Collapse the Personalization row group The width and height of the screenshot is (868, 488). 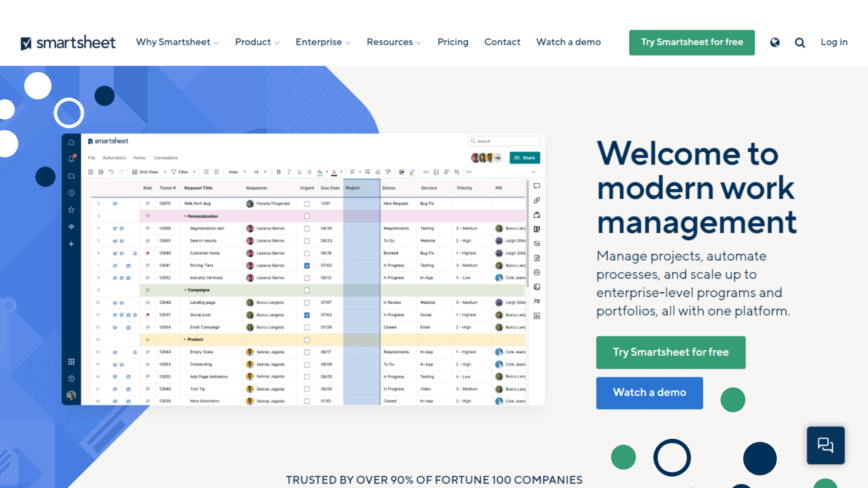tap(185, 216)
